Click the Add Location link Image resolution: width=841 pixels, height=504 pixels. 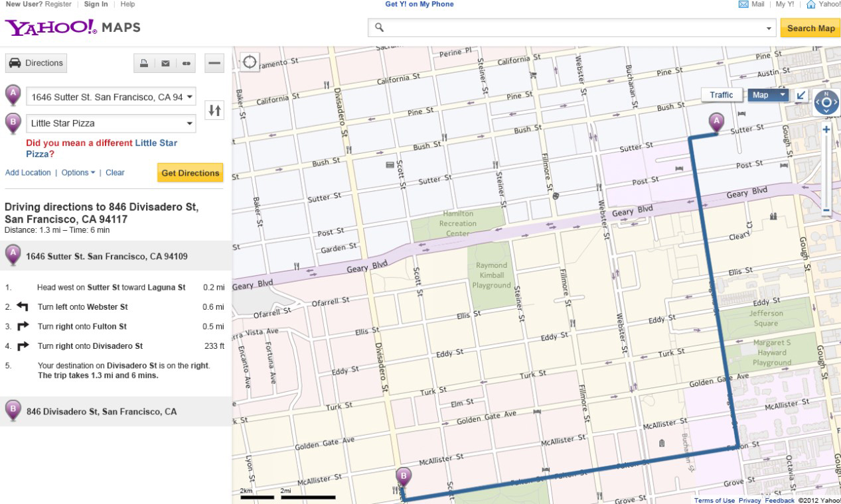[x=28, y=172]
